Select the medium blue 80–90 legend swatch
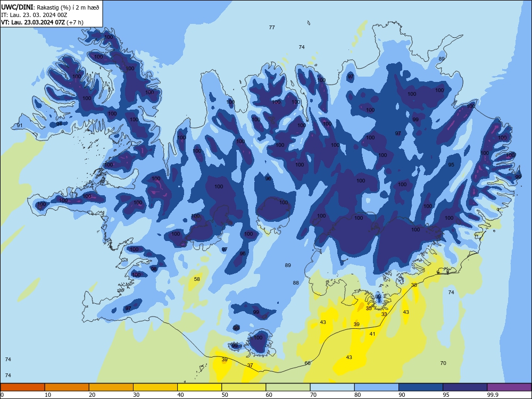Image resolution: width=532 pixels, height=399 pixels. point(377,387)
